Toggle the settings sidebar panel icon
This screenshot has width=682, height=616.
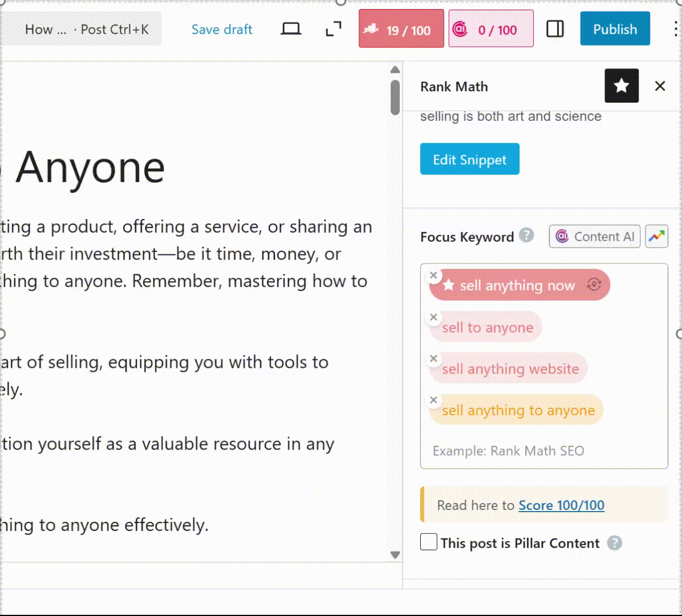(555, 29)
